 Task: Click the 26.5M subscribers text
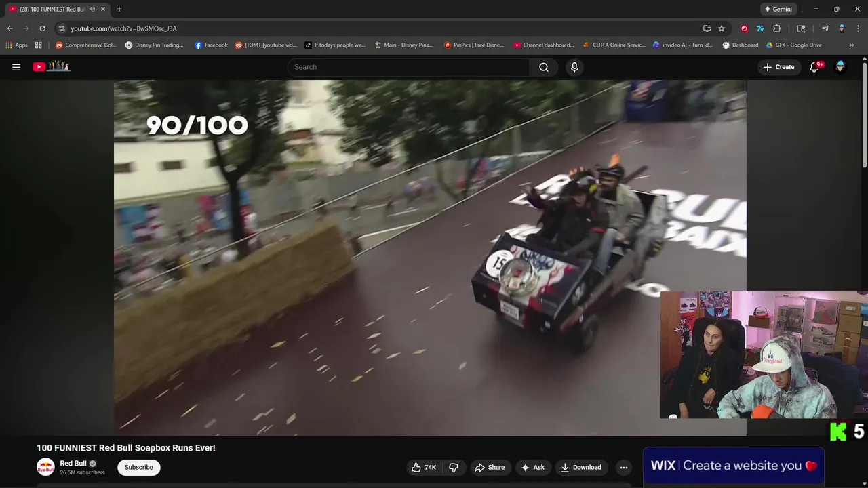[x=82, y=472]
